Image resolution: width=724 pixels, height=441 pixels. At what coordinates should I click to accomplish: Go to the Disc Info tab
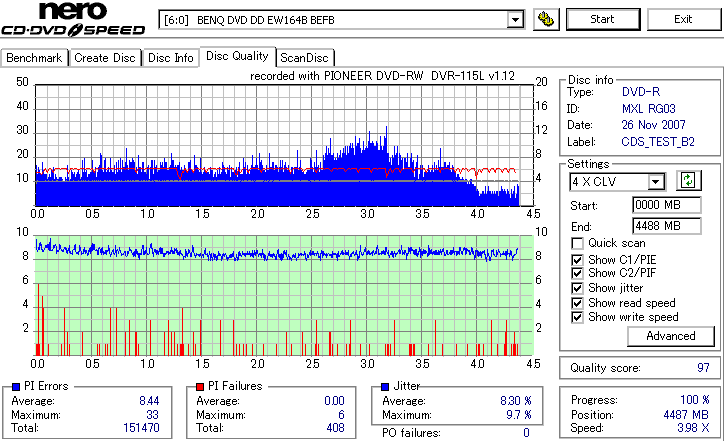pyautogui.click(x=170, y=58)
